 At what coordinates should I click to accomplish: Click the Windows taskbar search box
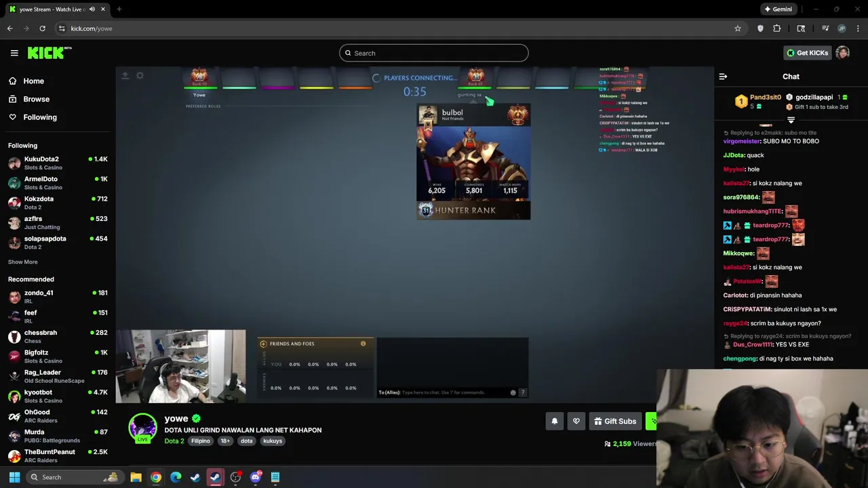click(75, 477)
